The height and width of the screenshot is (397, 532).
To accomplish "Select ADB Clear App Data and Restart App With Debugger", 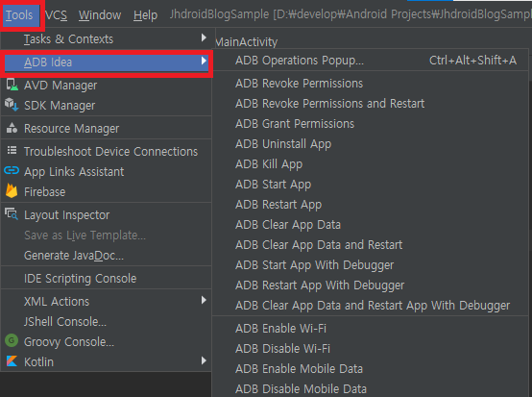I will pos(370,306).
